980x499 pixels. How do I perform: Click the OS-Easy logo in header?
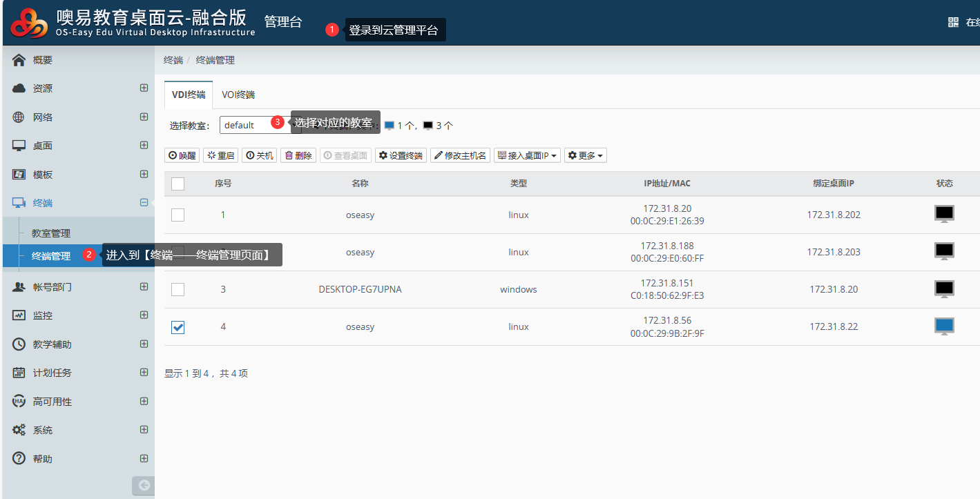click(30, 23)
